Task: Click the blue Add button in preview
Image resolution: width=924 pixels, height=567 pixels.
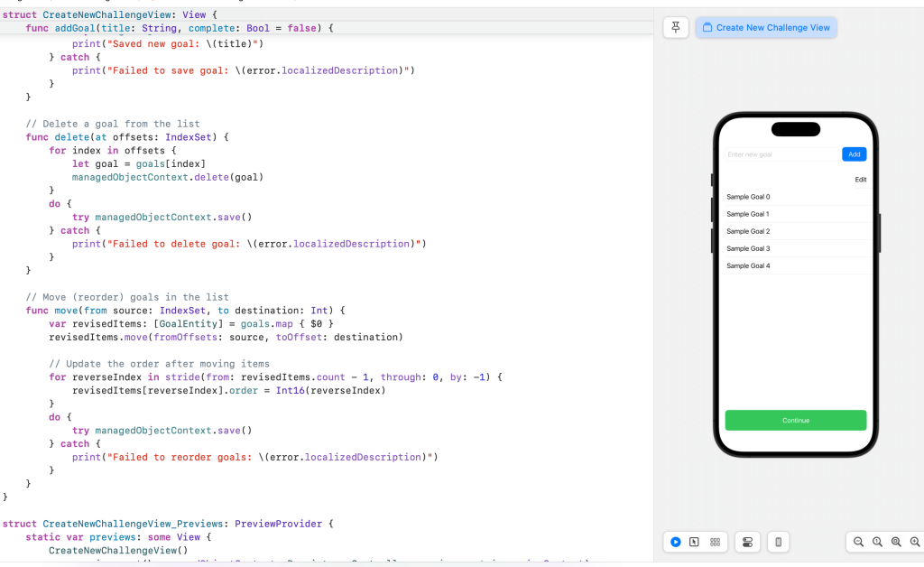Action: click(x=854, y=154)
